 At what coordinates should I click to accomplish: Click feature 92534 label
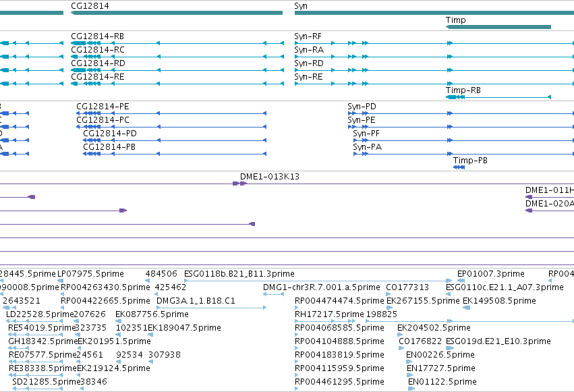coord(130,355)
